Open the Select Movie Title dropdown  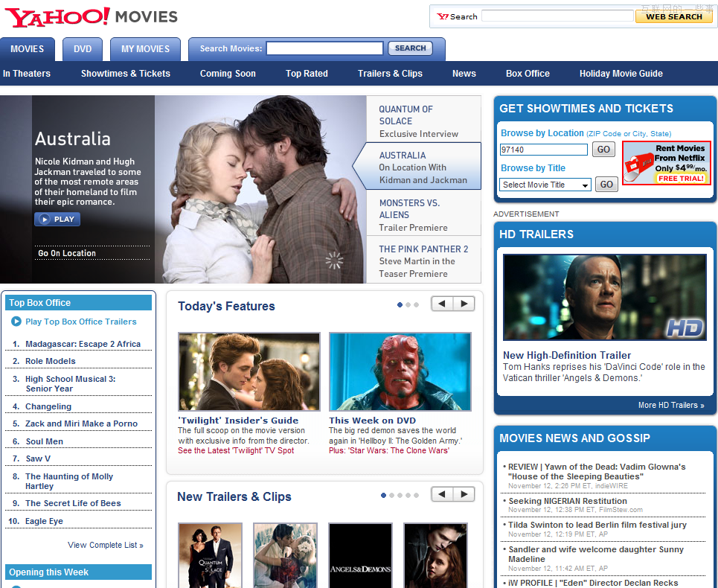(x=545, y=185)
